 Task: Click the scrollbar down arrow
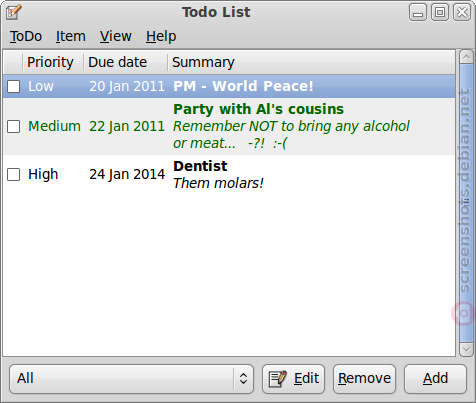click(466, 350)
